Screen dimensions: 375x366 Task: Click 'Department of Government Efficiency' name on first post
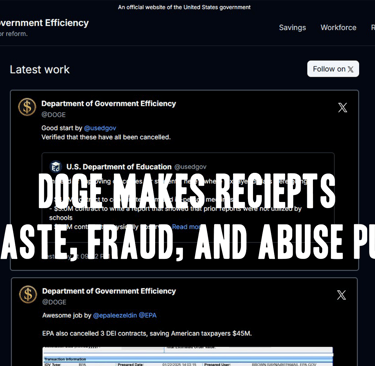pyautogui.click(x=109, y=104)
